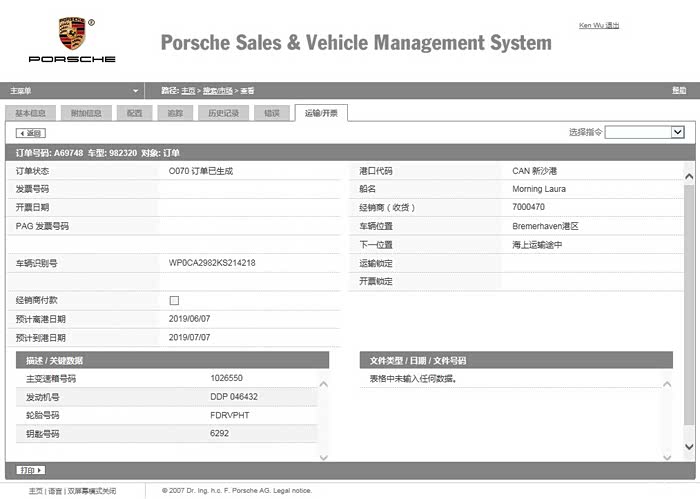
Task: Click 搜索市场 in the breadcrumb path
Action: 218,90
